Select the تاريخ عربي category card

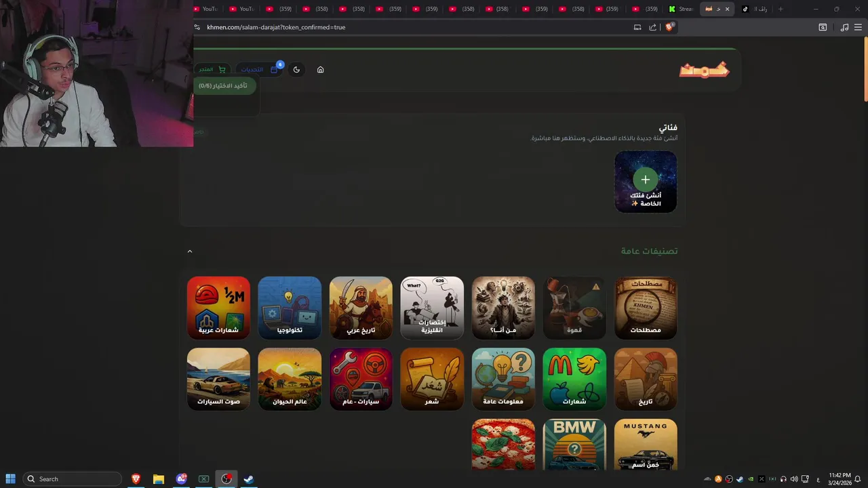[x=361, y=308]
